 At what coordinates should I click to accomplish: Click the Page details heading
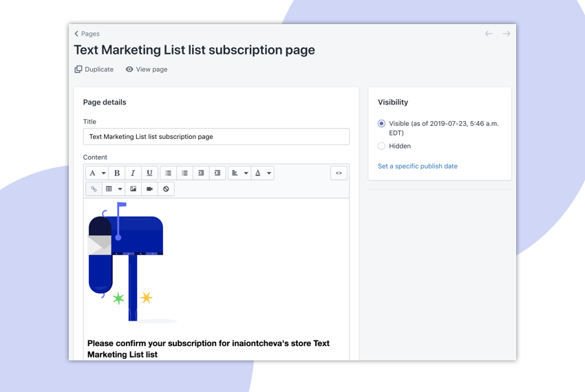(105, 102)
